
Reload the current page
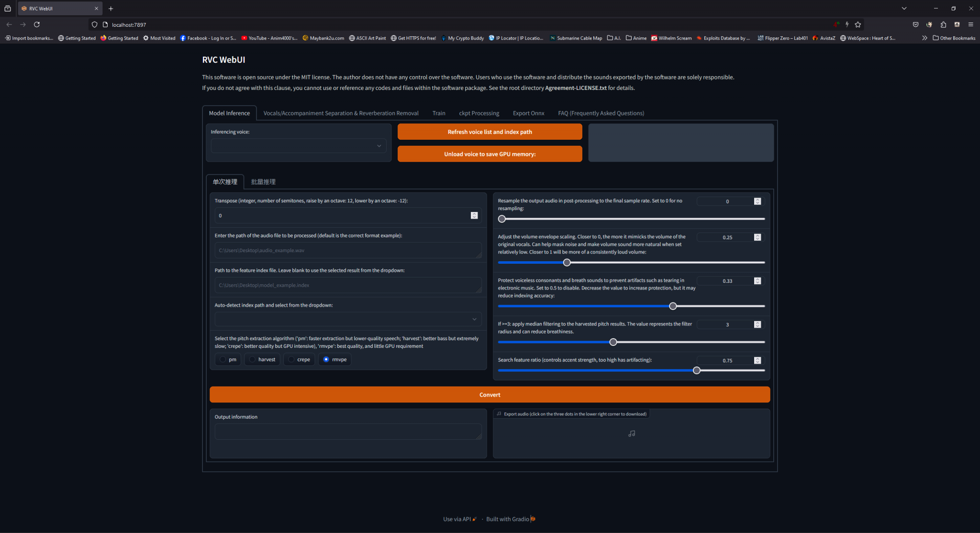point(37,24)
